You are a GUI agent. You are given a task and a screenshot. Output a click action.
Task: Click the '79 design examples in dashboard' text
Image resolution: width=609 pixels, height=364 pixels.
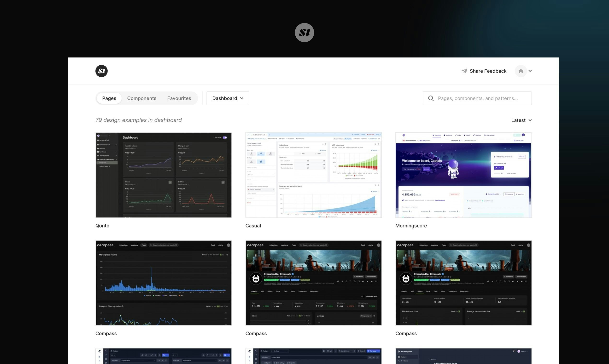[139, 120]
